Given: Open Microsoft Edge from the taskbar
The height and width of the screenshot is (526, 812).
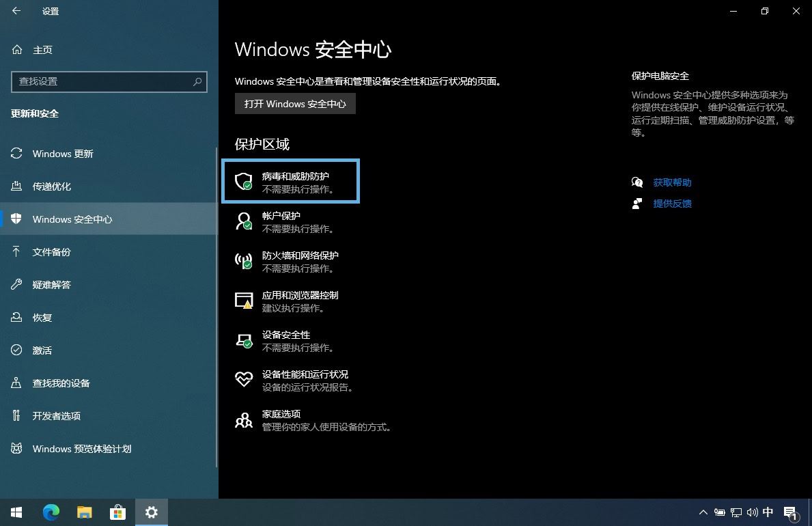Looking at the screenshot, I should coord(51,512).
